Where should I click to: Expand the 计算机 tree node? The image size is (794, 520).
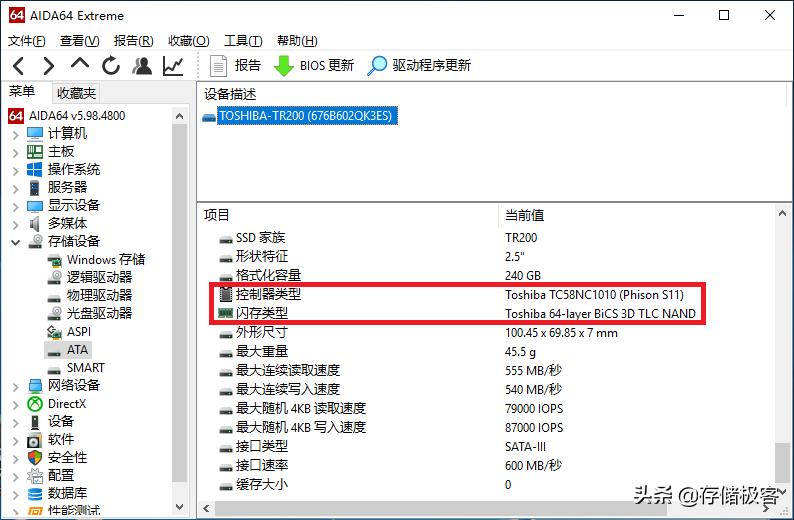click(x=15, y=135)
